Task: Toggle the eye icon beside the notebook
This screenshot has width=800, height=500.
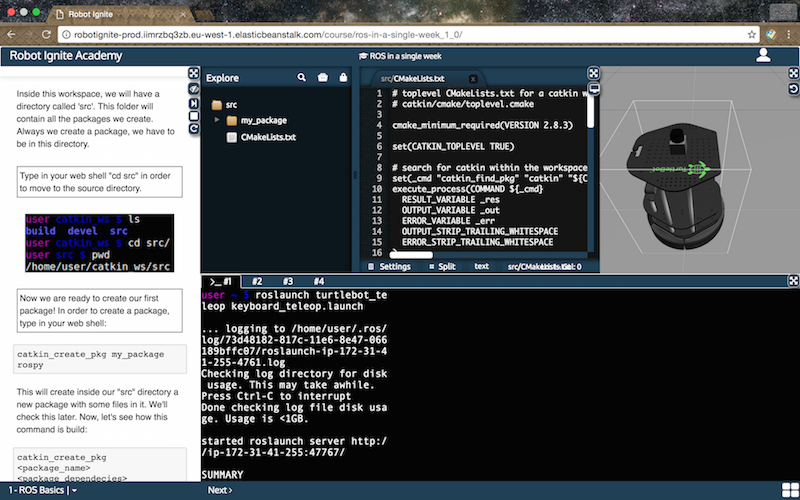Action: [193, 88]
